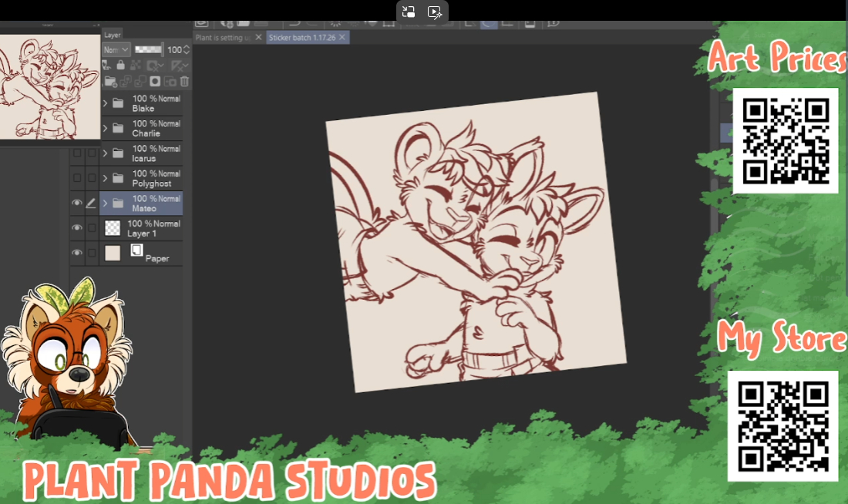848x504 pixels.
Task: Click the delete layer trash icon
Action: coord(184,81)
